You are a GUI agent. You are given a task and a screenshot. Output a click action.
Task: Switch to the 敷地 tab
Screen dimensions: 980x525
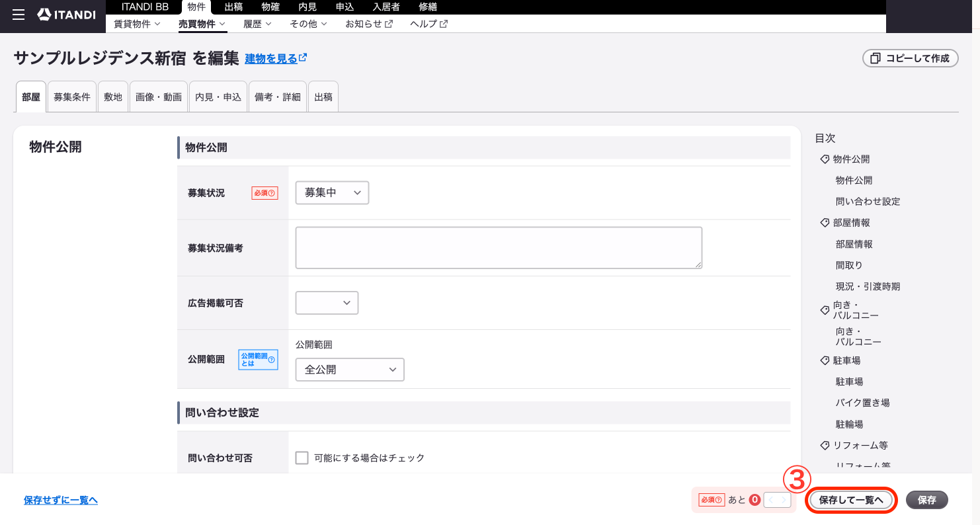click(113, 97)
